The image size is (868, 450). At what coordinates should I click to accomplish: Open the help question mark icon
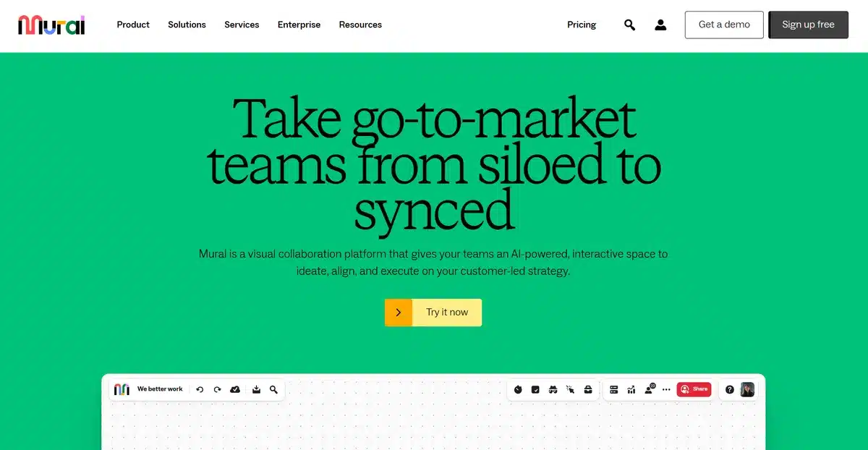[x=730, y=389]
